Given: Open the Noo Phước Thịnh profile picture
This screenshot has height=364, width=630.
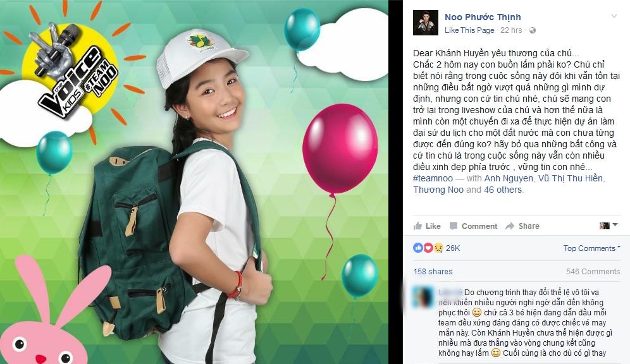Looking at the screenshot, I should pos(425,23).
